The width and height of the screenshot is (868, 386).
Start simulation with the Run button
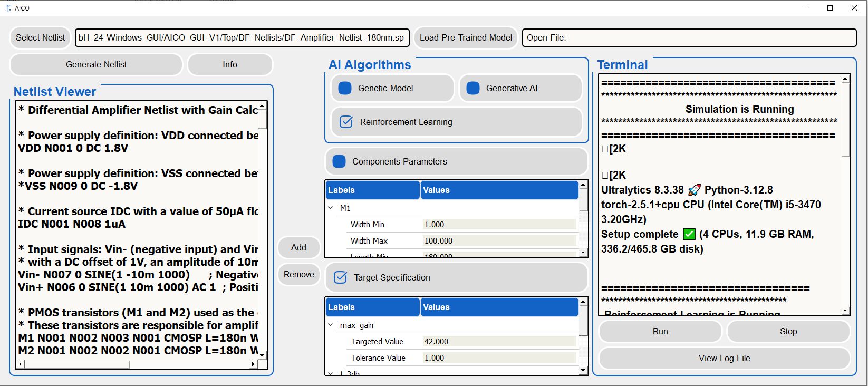pyautogui.click(x=660, y=331)
